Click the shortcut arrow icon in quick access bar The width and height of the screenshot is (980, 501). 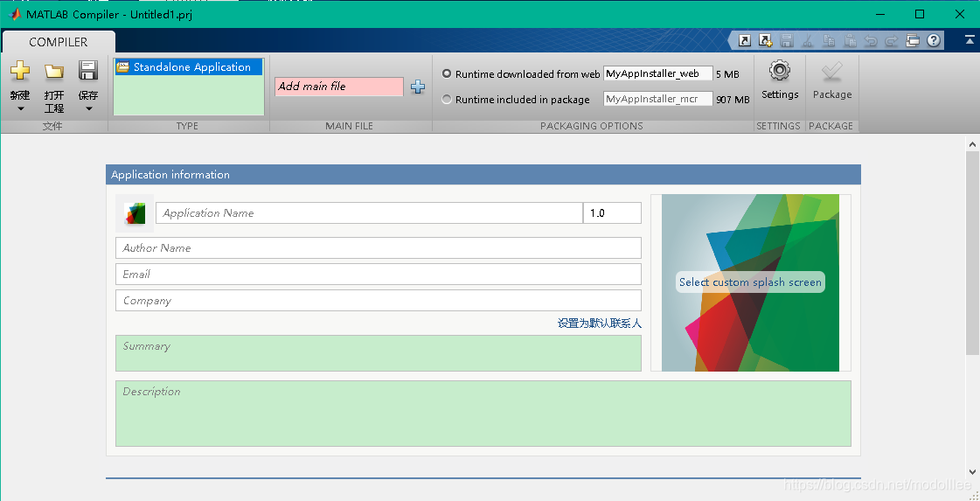(744, 40)
